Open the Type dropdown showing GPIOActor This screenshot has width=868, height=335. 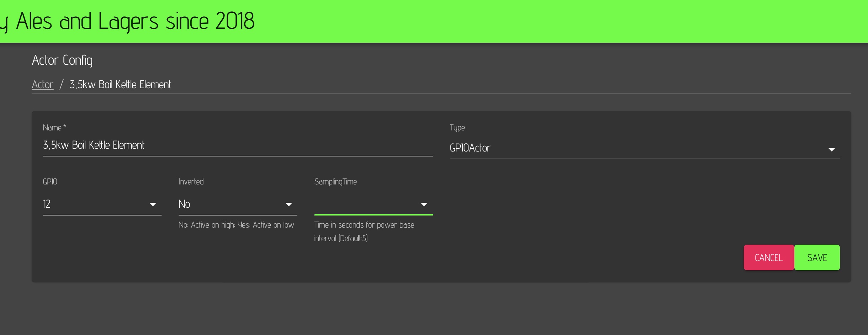pos(637,148)
